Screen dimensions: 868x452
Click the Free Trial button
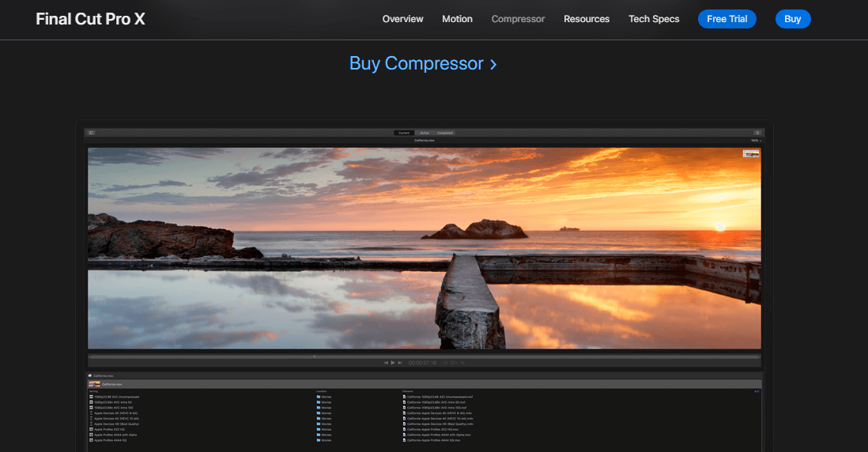click(x=726, y=19)
